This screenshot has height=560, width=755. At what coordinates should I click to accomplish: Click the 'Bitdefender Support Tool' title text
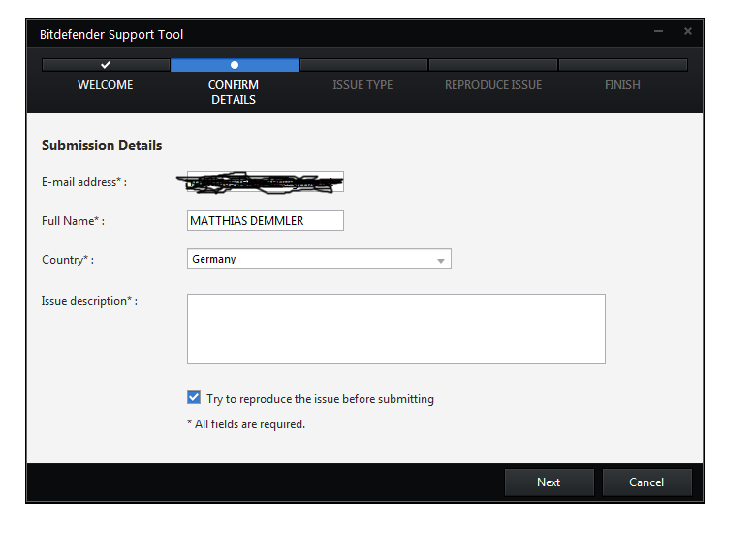111,35
